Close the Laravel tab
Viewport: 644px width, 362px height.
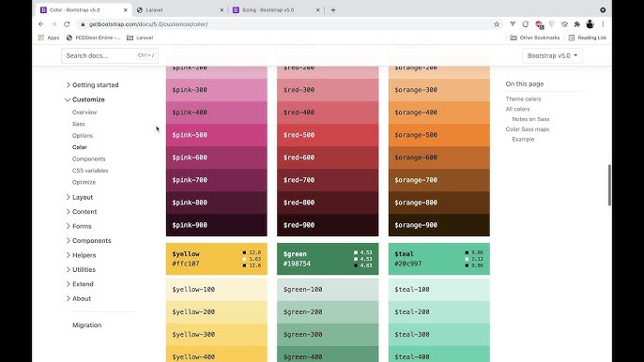(222, 10)
